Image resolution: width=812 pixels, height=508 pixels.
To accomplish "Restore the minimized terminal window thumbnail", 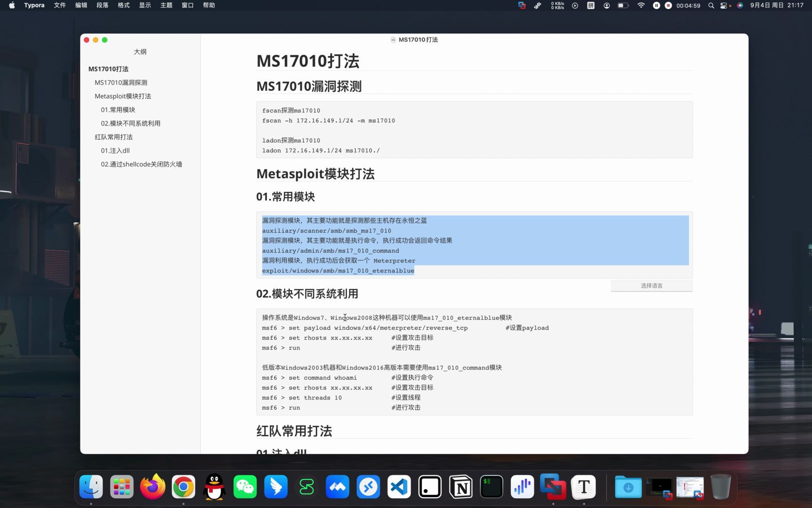I will (x=659, y=488).
